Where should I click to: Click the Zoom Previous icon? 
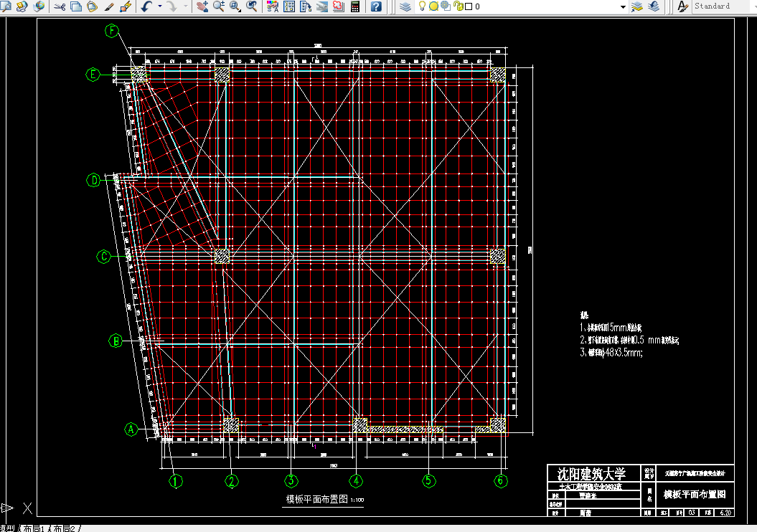(252, 6)
